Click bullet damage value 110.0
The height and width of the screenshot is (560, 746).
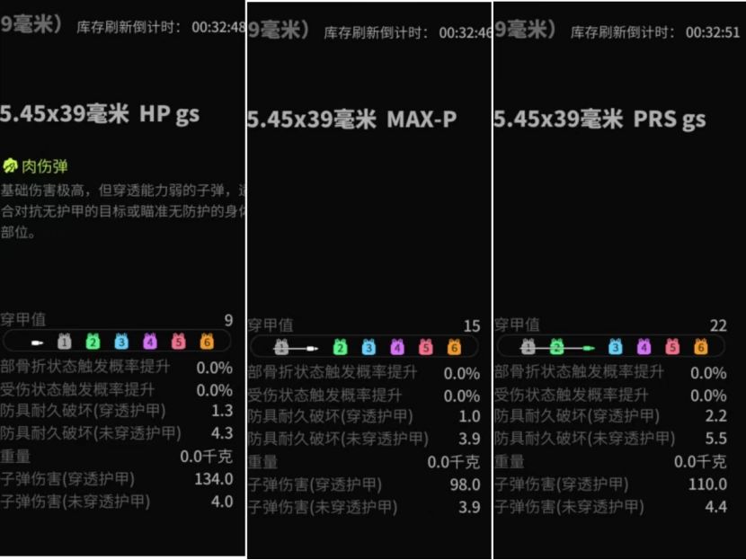pos(707,484)
